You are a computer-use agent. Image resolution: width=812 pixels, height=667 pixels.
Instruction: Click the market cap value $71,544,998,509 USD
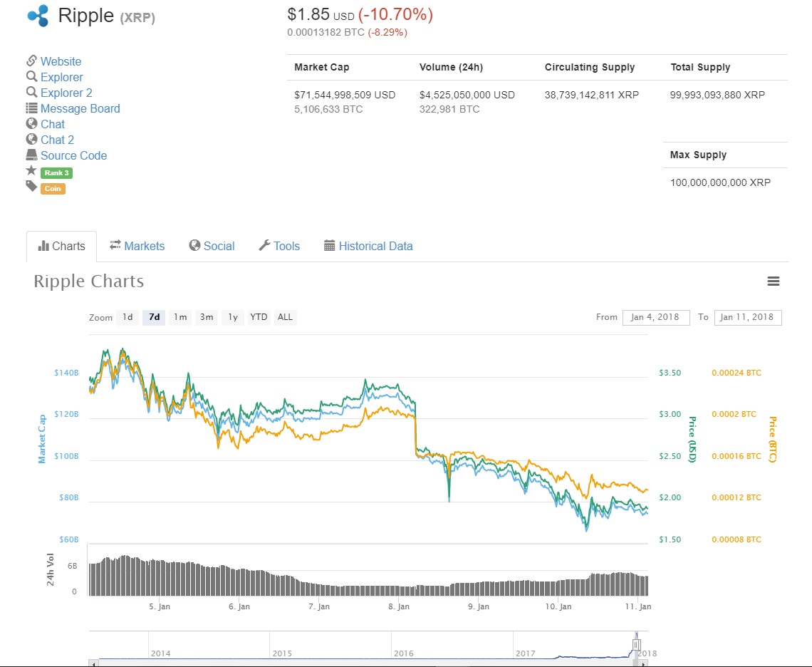pyautogui.click(x=345, y=95)
